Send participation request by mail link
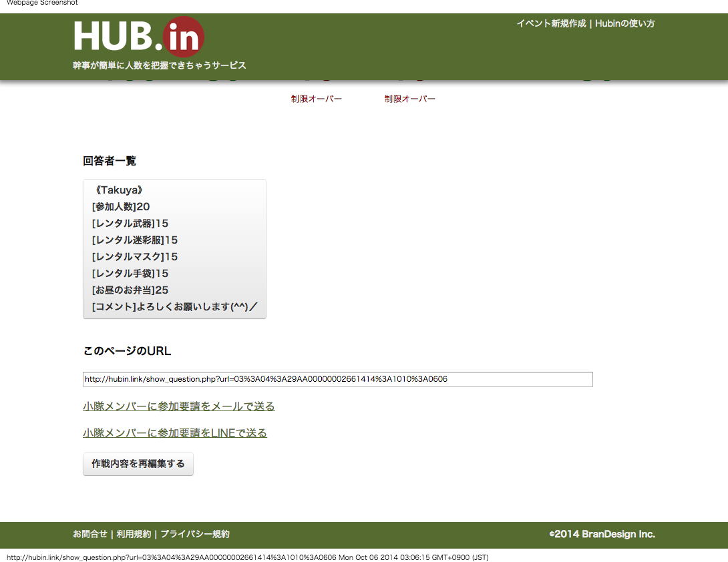 click(178, 406)
